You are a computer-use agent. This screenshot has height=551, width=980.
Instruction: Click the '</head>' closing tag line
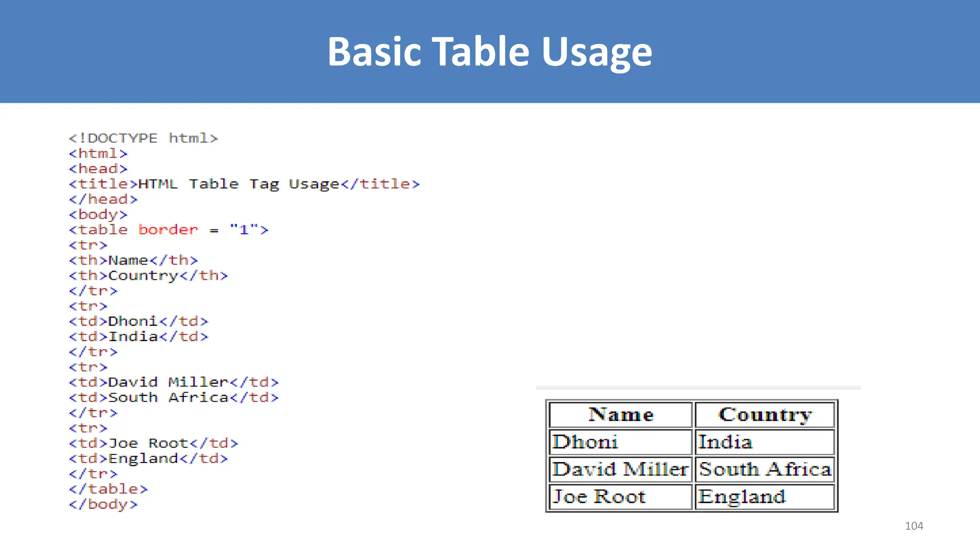pyautogui.click(x=103, y=199)
